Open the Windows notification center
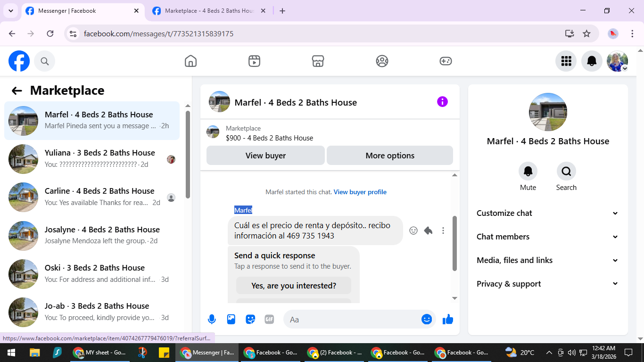Screen dimensions: 644x362 coord(628,353)
